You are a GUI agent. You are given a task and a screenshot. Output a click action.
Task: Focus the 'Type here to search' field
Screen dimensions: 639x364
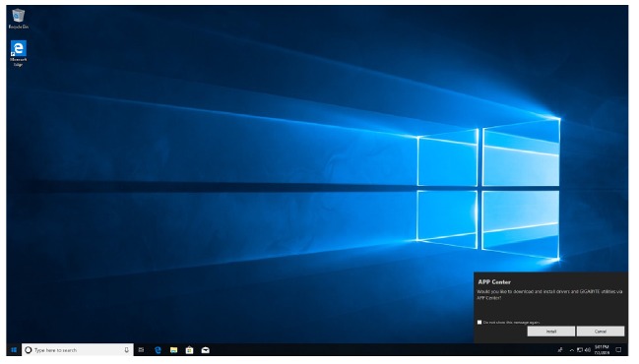tap(78, 350)
